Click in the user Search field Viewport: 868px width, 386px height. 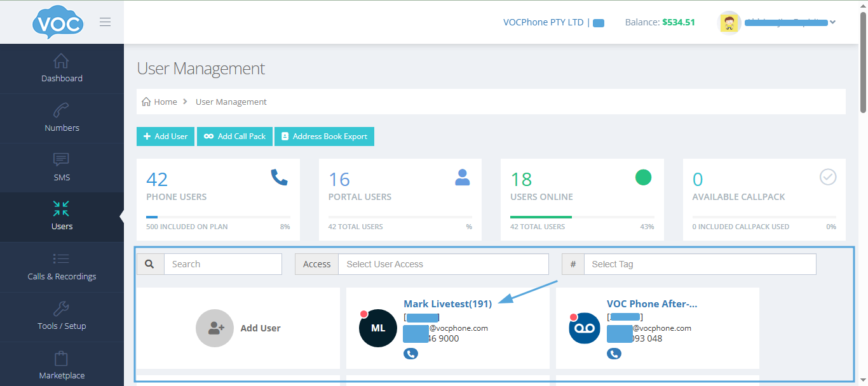[x=222, y=264]
